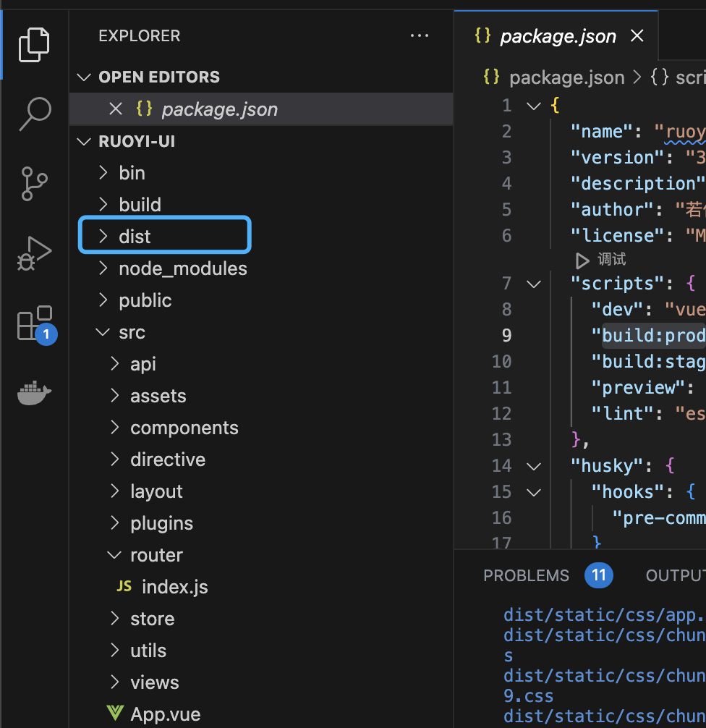The width and height of the screenshot is (706, 728).
Task: Fold the scripts block at line 7
Action: (534, 284)
